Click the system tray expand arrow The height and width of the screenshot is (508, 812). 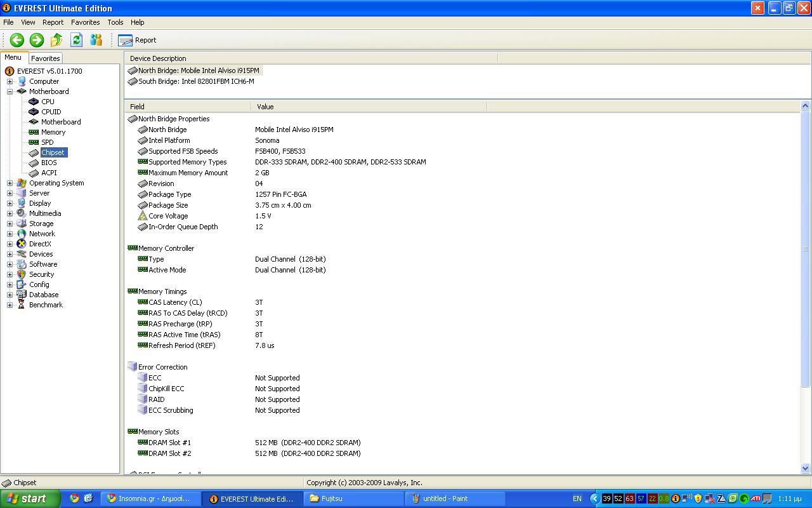click(594, 498)
